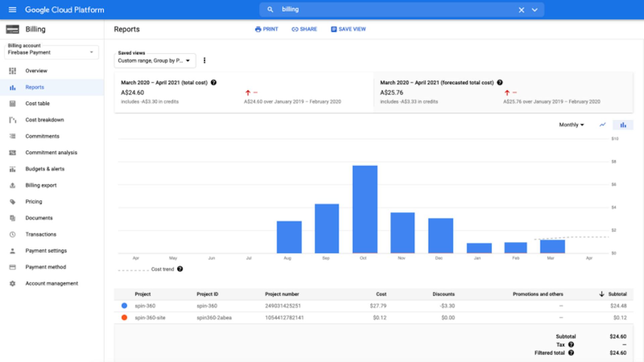Click the spin360-2abea project ID
The height and width of the screenshot is (362, 644).
[214, 317]
